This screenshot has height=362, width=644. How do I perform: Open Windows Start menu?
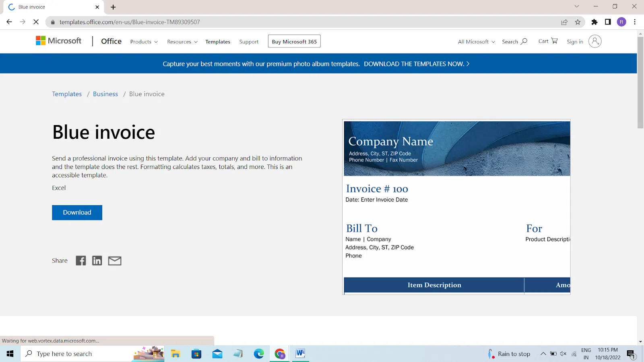point(10,354)
